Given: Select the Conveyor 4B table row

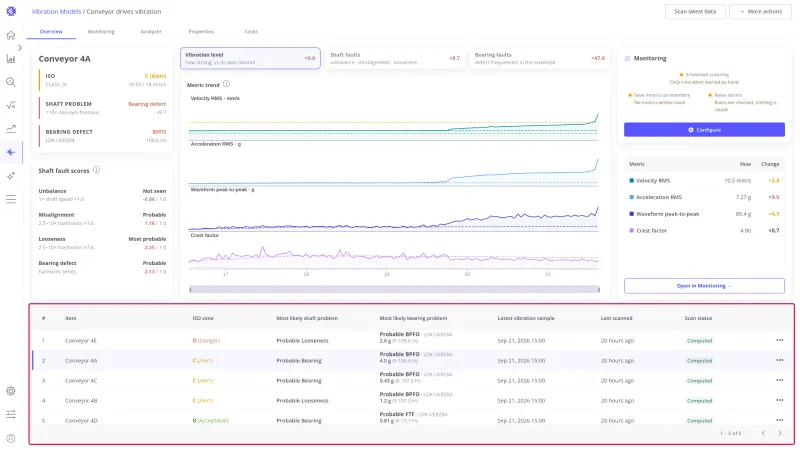Looking at the screenshot, I should click(412, 401).
